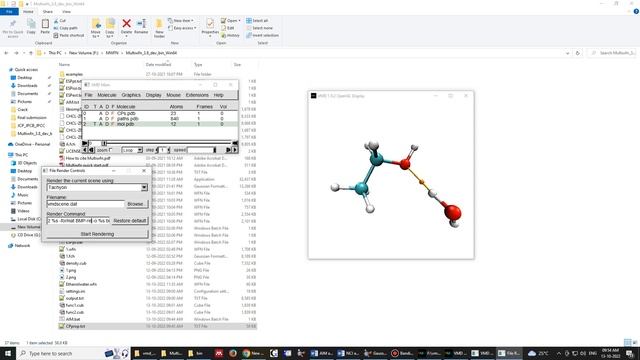640x360 pixels.
Task: Toggle Fixed 'F' flag for paths.pdb
Action: (113, 119)
